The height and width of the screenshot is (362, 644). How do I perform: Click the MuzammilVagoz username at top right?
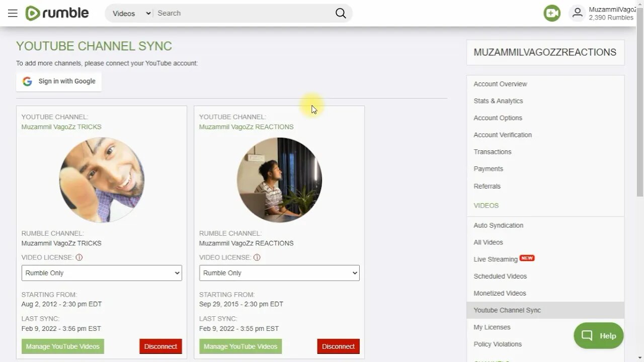tap(612, 10)
